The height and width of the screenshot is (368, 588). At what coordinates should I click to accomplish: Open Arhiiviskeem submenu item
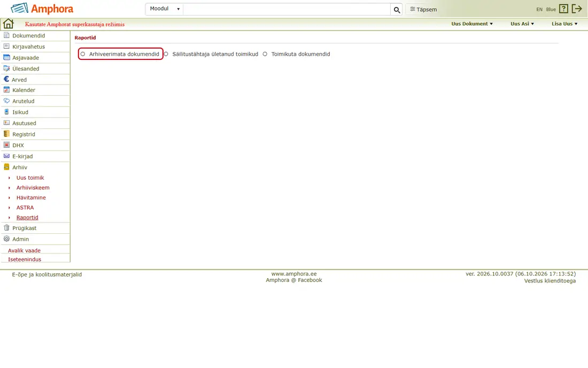point(33,188)
